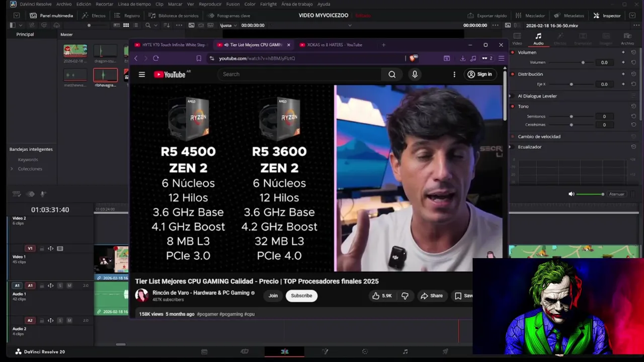Dislike the YouTube video

click(x=405, y=296)
